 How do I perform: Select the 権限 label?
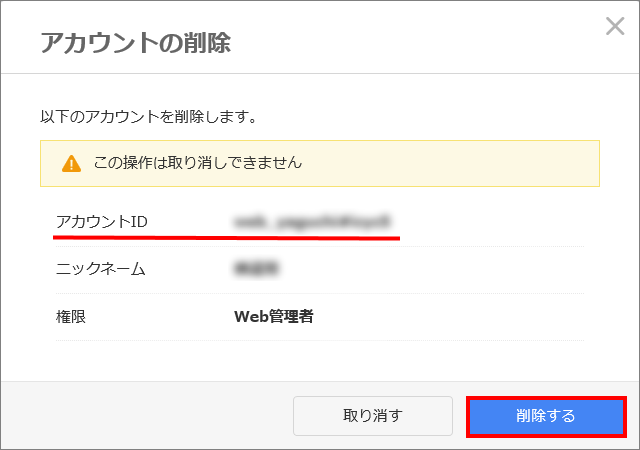coord(71,316)
